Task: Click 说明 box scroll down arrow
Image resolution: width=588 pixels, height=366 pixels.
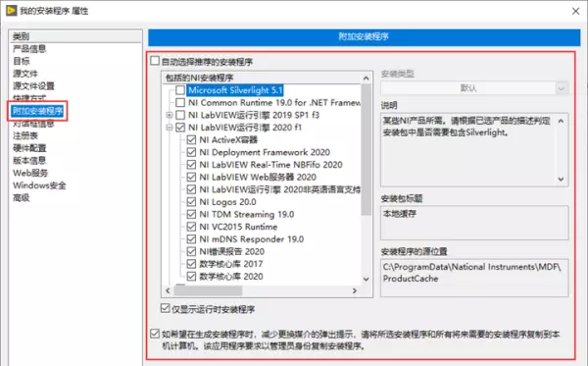Action: [561, 179]
